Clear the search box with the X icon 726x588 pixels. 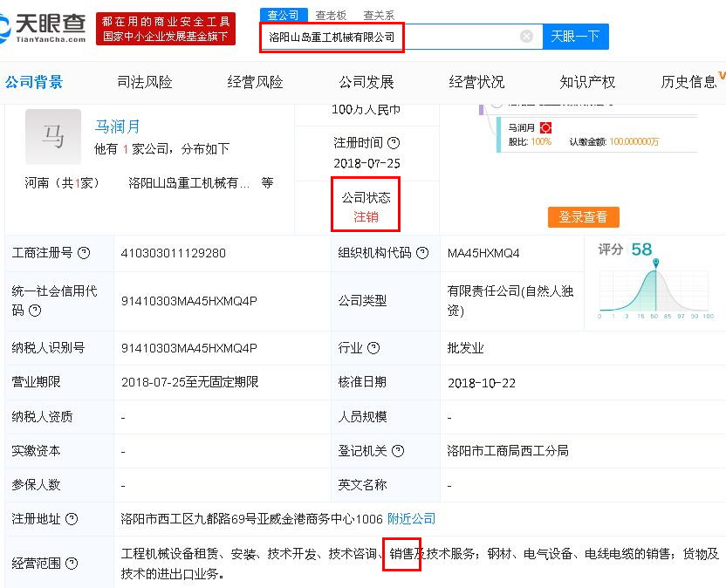(526, 37)
